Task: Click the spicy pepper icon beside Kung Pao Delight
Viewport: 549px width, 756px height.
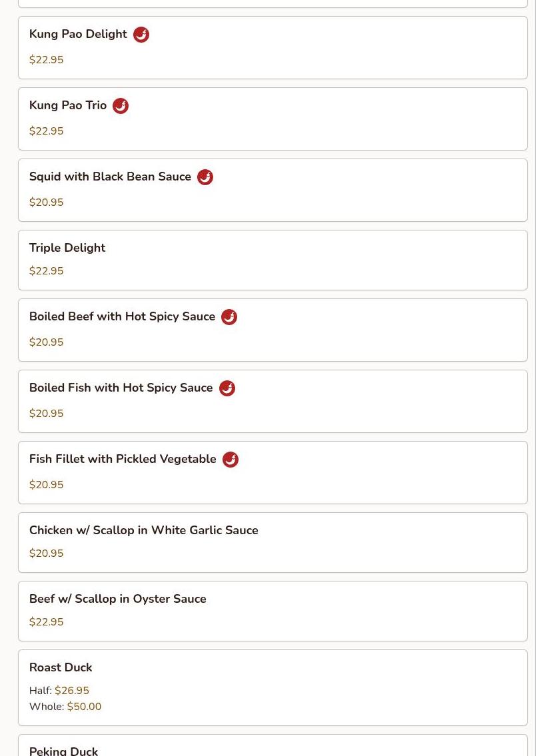Action: [x=141, y=35]
